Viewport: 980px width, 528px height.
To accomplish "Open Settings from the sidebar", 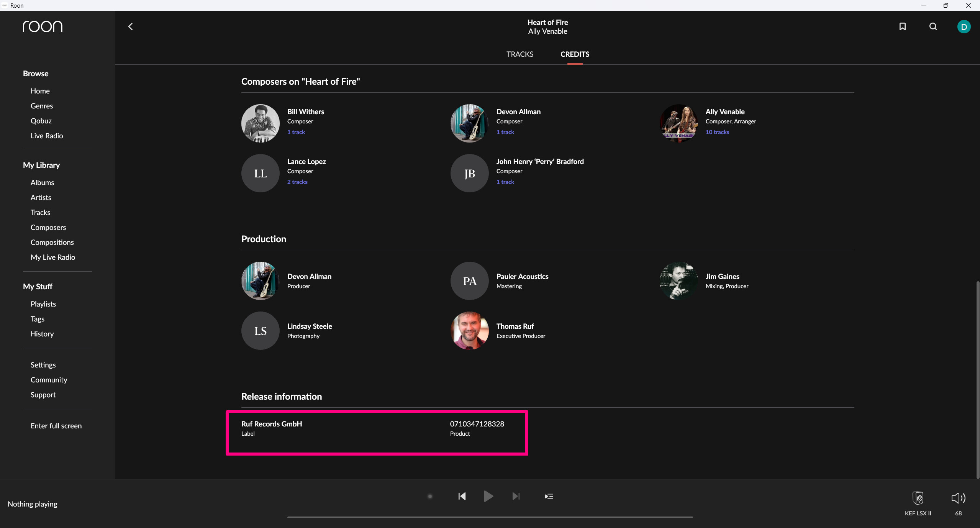I will click(43, 365).
